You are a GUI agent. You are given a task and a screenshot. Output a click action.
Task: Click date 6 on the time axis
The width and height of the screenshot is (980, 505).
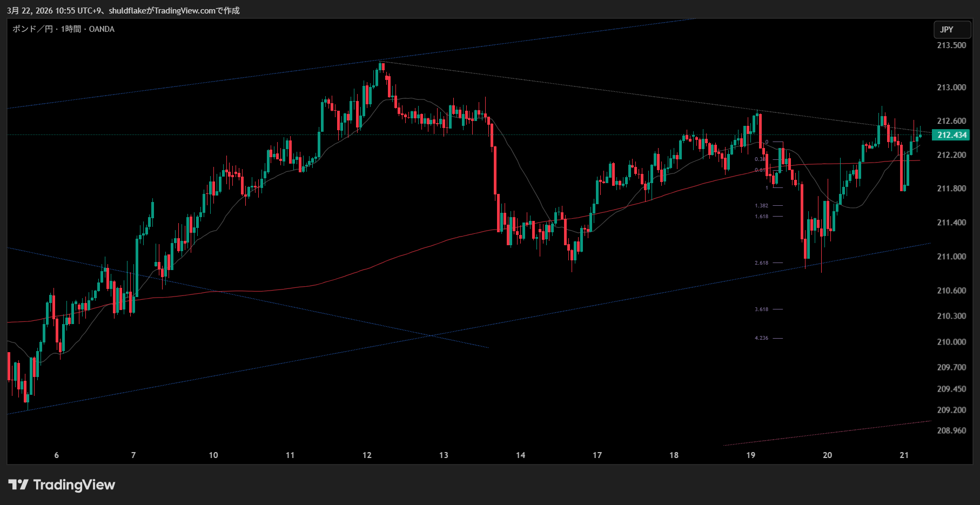[57, 455]
